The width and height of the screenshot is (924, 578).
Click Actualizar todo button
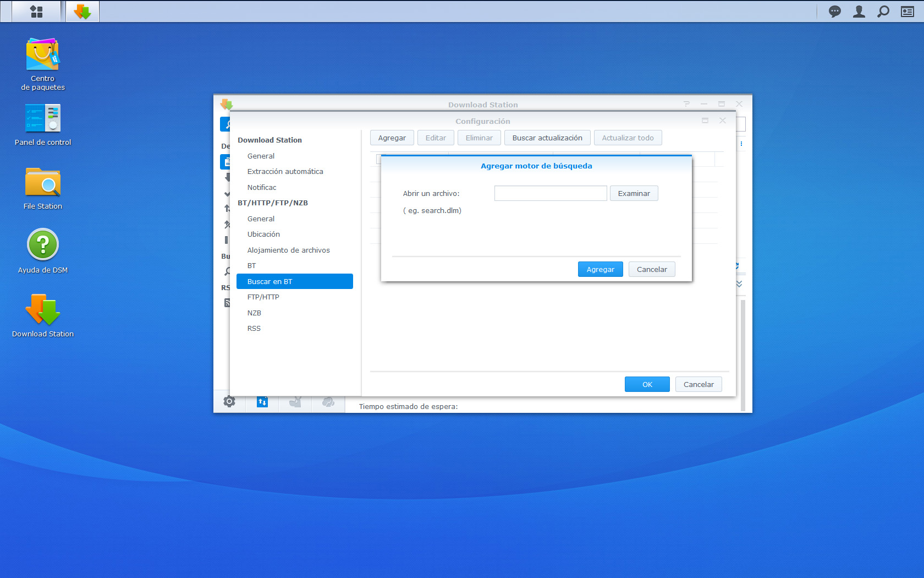628,138
